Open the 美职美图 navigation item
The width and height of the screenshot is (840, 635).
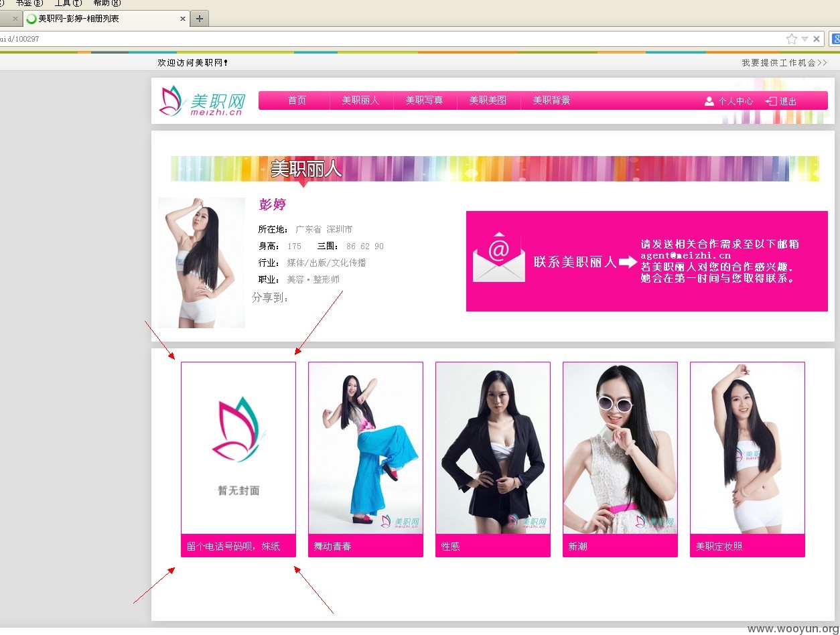(x=488, y=100)
